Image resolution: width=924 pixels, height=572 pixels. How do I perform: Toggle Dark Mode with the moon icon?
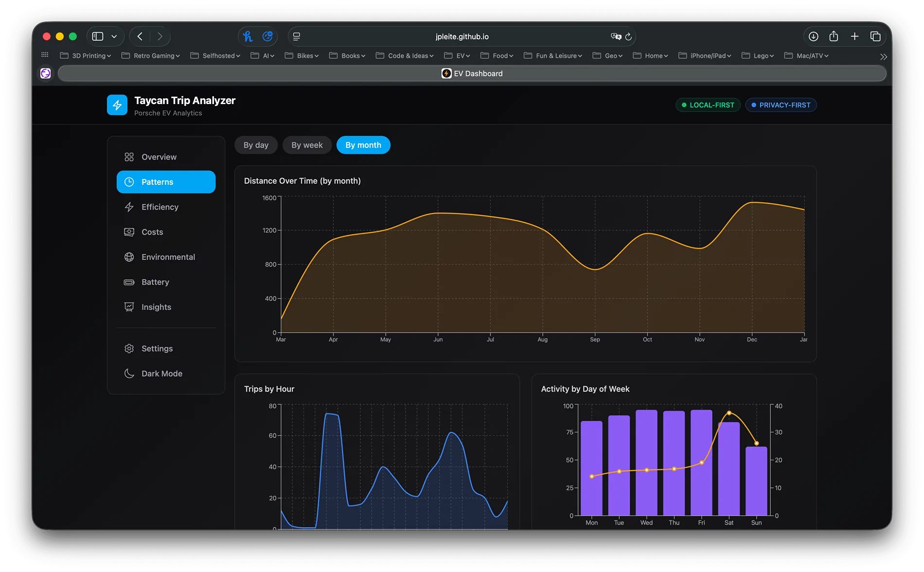click(129, 373)
